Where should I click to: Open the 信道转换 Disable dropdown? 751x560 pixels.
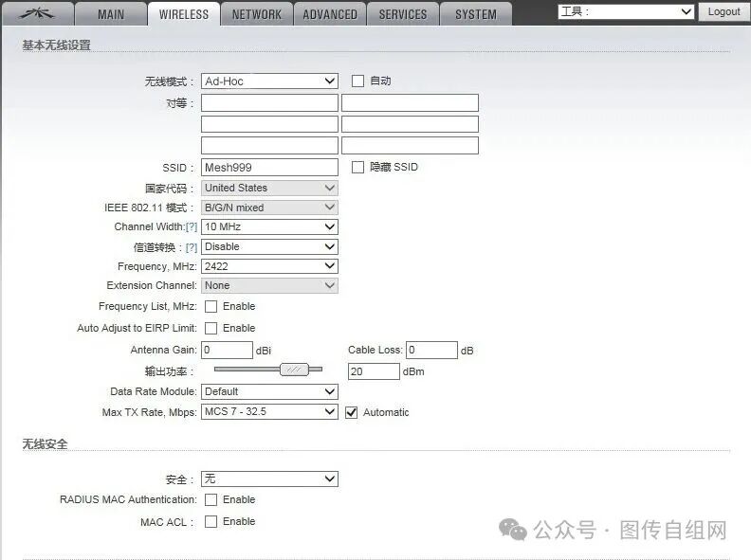[269, 246]
